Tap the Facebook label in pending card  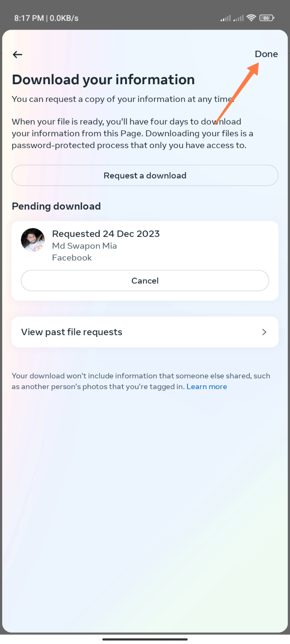[x=72, y=258]
